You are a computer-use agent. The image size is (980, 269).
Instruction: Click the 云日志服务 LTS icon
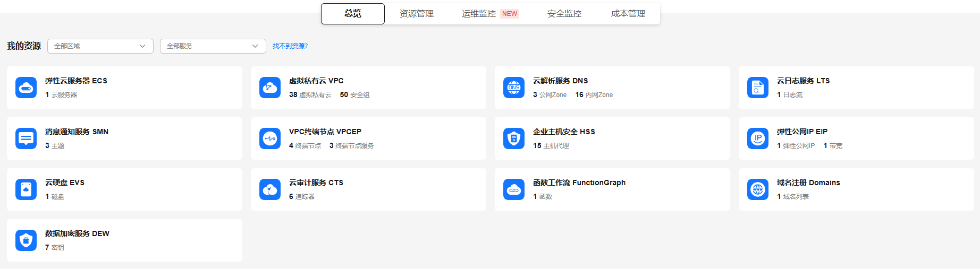(758, 88)
